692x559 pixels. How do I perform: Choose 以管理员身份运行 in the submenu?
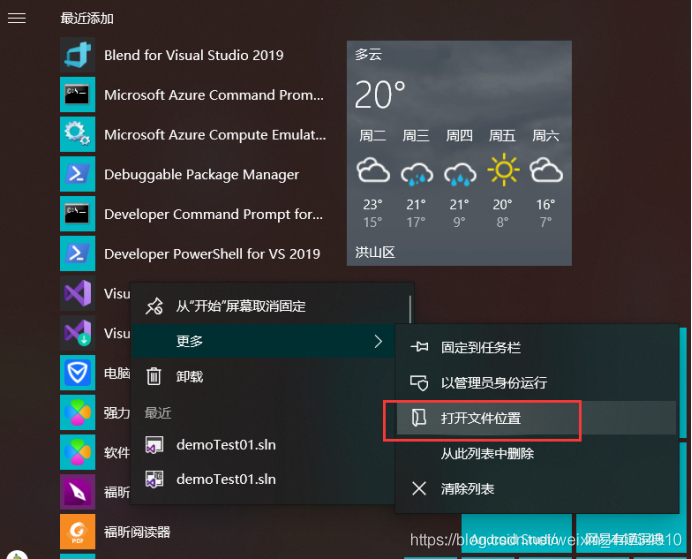point(537,383)
